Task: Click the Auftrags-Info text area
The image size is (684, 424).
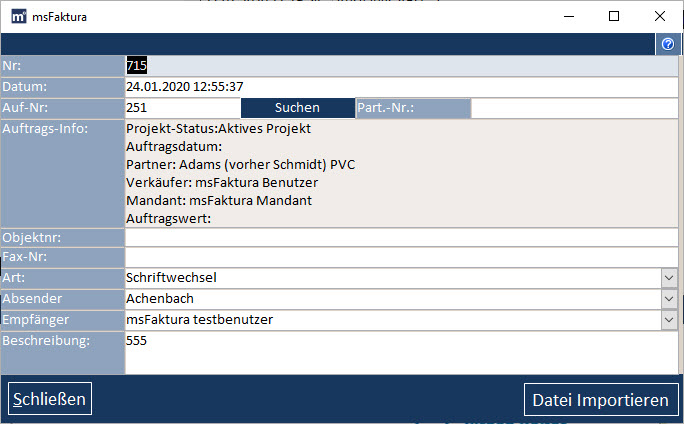Action: (x=401, y=174)
